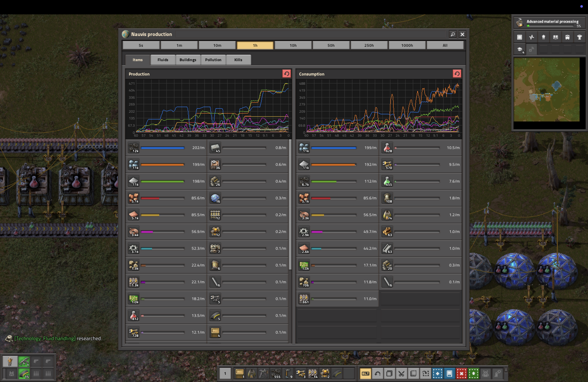588x382 pixels.
Task: Reset the Consumption graph selection
Action: [x=457, y=74]
